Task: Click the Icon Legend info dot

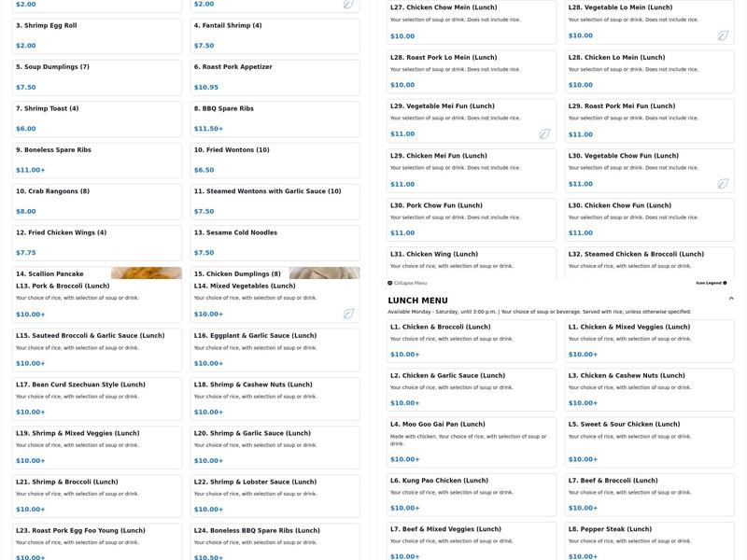Action: [725, 283]
